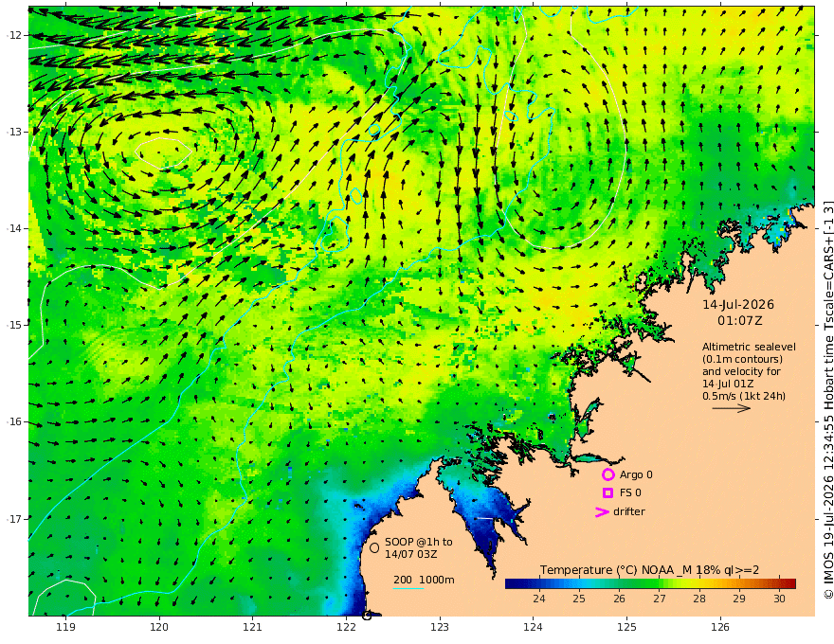Click the color bar tick label 24
Screen dimensions: 834x644
(x=539, y=599)
